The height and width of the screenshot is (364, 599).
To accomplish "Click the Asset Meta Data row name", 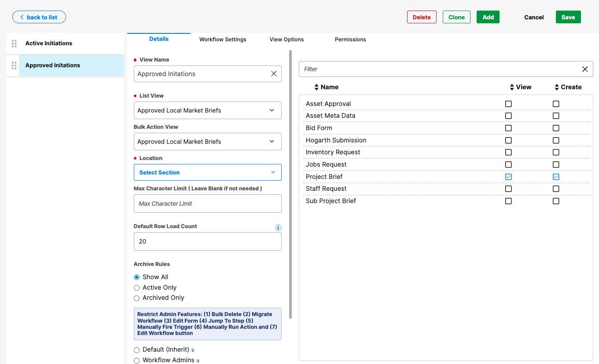I will click(x=331, y=116).
